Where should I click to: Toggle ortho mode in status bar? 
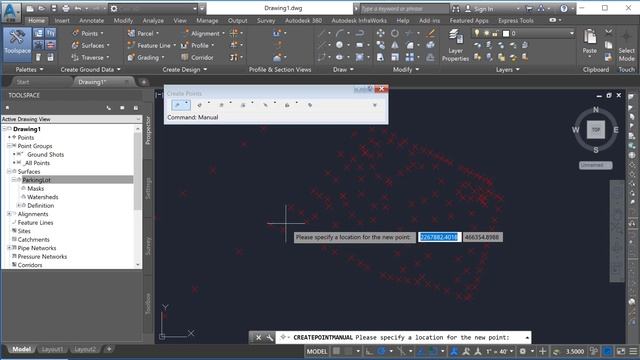pos(369,351)
